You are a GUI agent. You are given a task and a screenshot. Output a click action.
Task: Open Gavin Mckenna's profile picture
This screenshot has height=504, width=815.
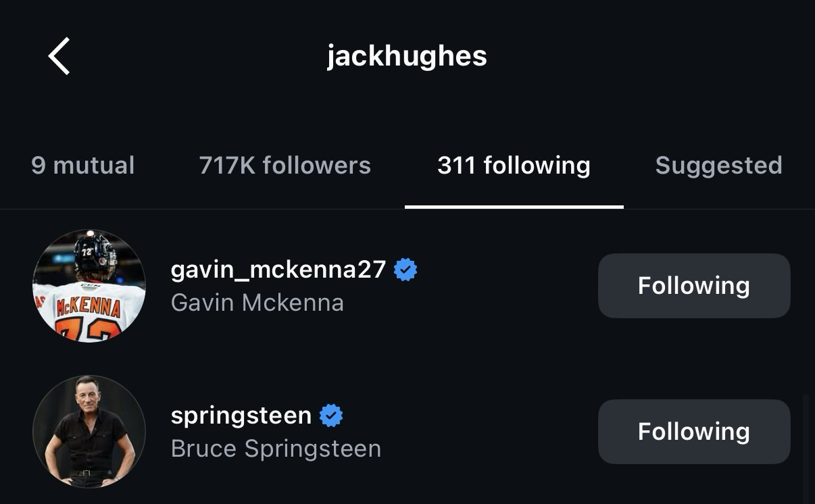pos(89,286)
